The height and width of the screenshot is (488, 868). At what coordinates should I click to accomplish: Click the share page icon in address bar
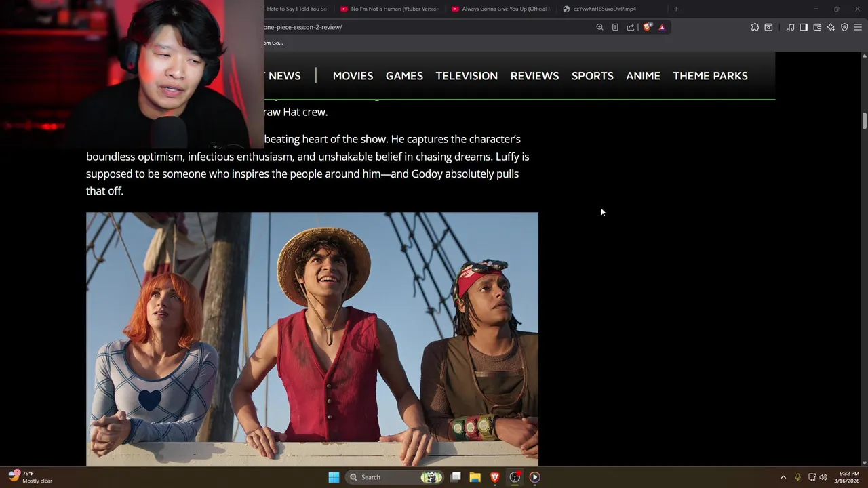point(631,27)
